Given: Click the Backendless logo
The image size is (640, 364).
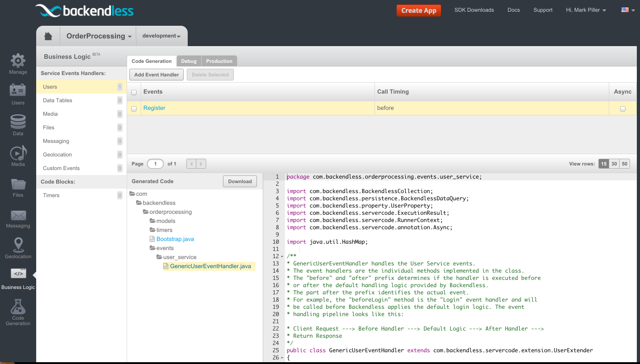Looking at the screenshot, I should click(85, 11).
